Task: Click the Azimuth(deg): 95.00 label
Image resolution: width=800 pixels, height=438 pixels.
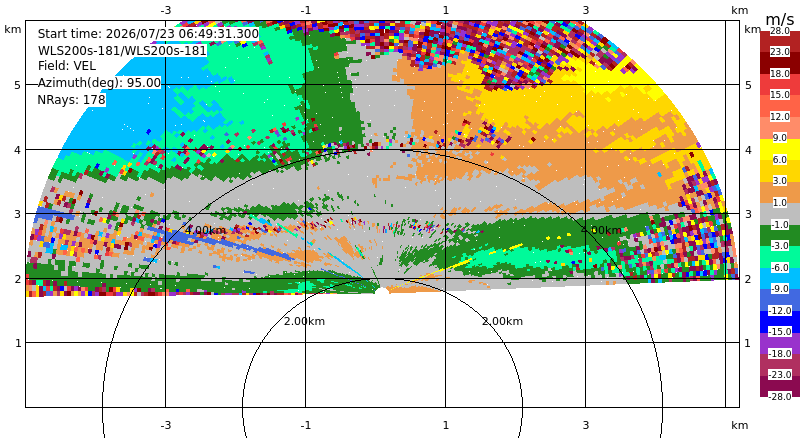Action: 99,83
